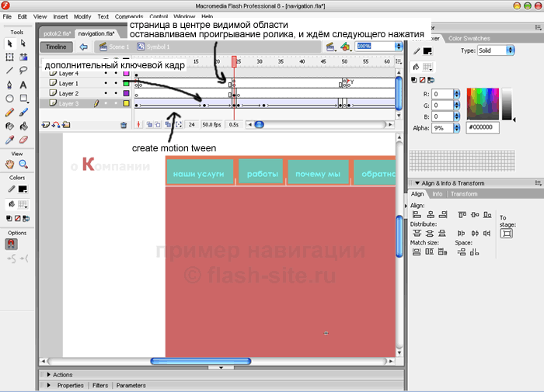Click the Edit Symbols icon
Image resolution: width=544 pixels, height=392 pixels.
point(345,47)
